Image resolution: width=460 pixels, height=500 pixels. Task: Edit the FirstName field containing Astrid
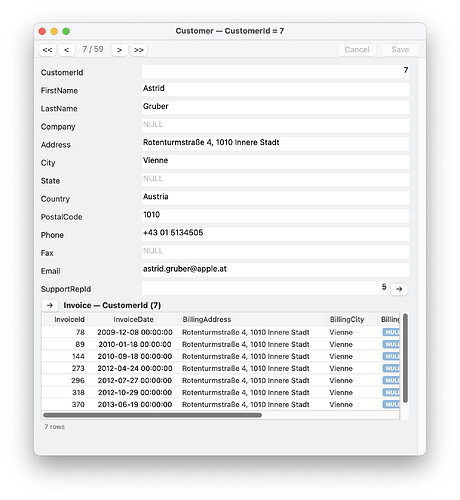coord(276,89)
